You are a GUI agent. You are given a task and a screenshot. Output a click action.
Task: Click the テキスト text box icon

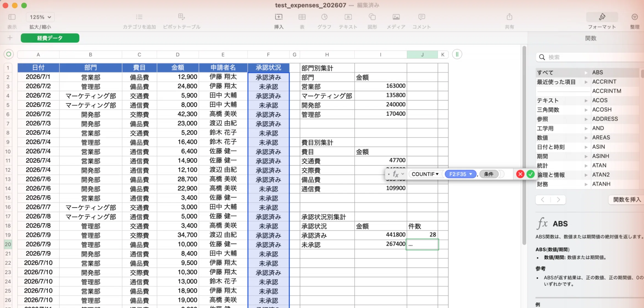[x=348, y=17]
